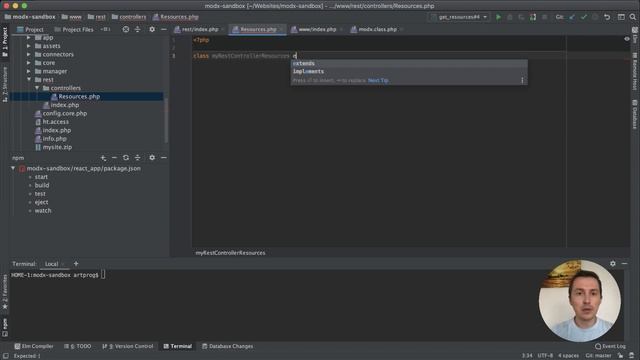
Task: Toggle the Structure tool window stripe
Action: click(x=5, y=84)
